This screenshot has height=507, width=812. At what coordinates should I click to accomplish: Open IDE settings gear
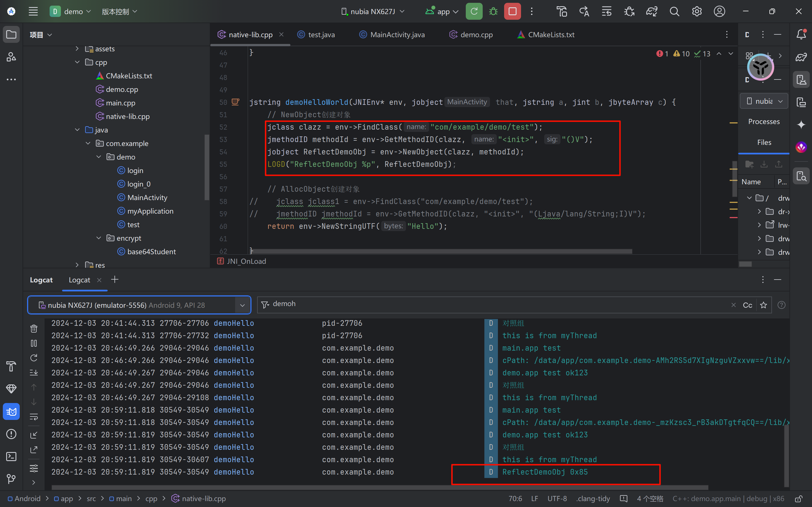[x=697, y=11]
